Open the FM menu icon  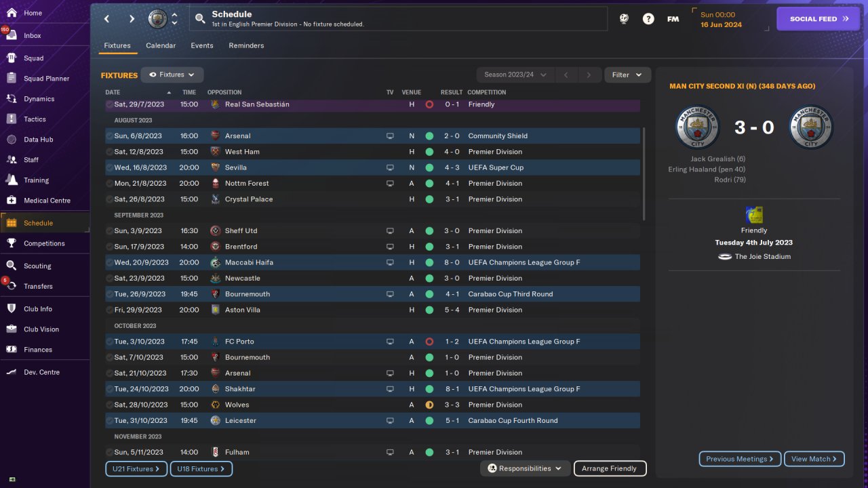click(x=673, y=19)
